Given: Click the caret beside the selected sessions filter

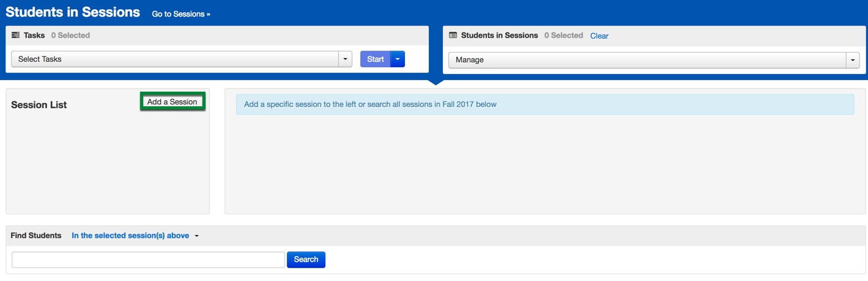Looking at the screenshot, I should (x=197, y=236).
